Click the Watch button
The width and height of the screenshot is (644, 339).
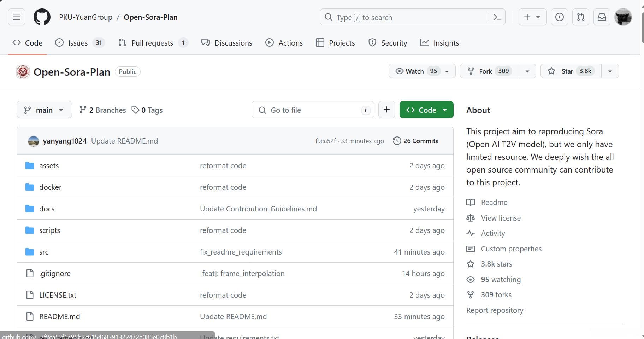[x=422, y=71]
